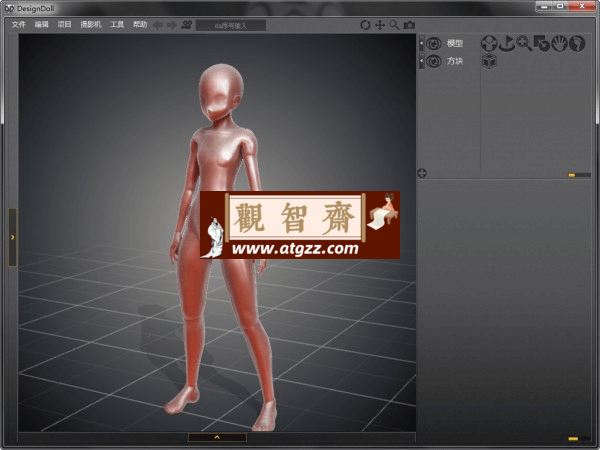Expand the 方块 row side arrow
Image resolution: width=600 pixels, height=450 pixels.
pos(422,61)
